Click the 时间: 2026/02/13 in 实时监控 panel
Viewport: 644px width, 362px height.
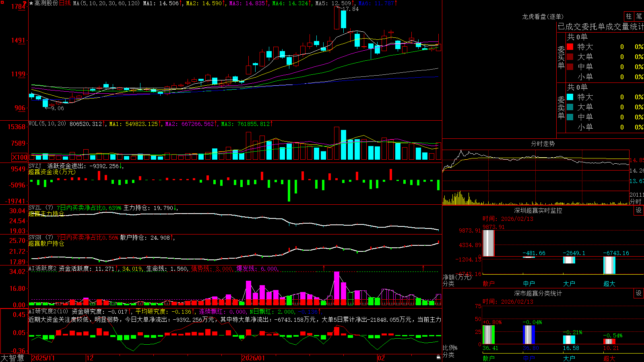tap(508, 219)
